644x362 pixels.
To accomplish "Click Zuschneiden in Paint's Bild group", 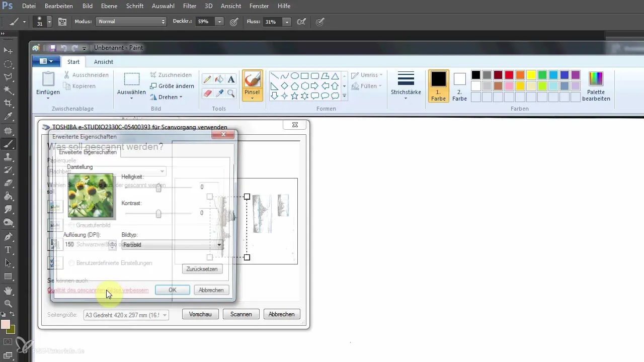I will coord(171,75).
